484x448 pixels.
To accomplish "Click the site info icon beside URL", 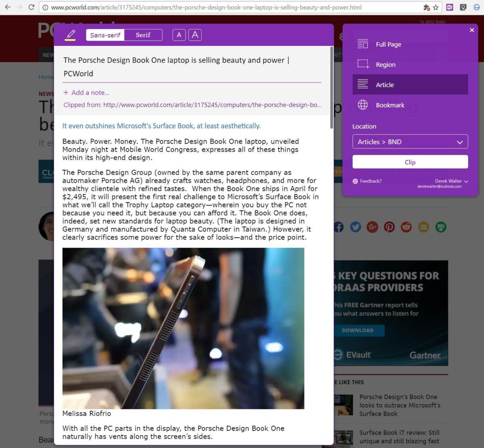I will click(x=46, y=7).
